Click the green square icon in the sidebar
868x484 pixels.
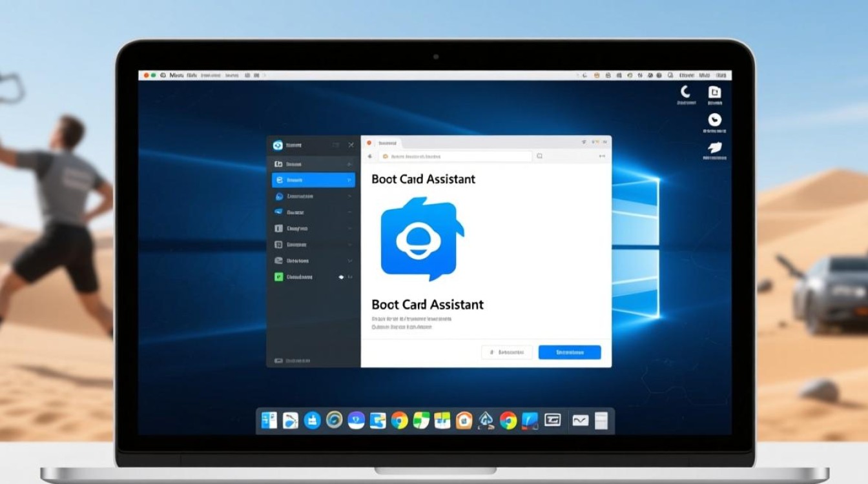coord(278,277)
